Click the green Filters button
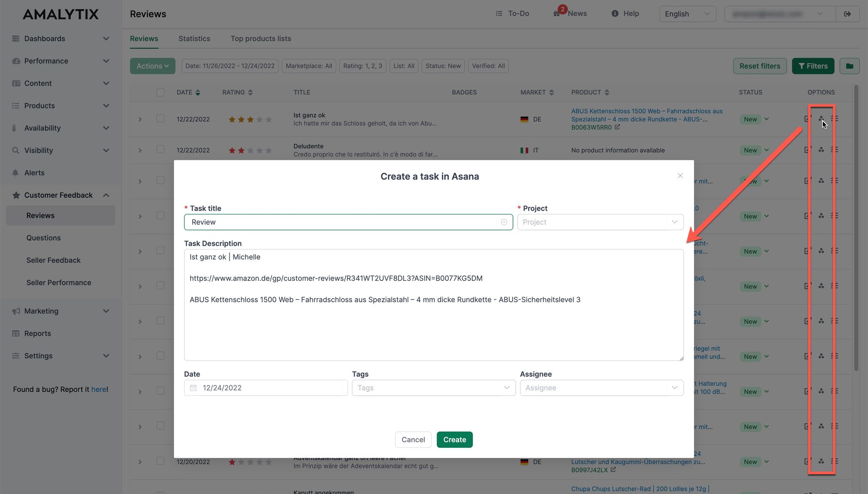This screenshot has height=494, width=868. [813, 66]
